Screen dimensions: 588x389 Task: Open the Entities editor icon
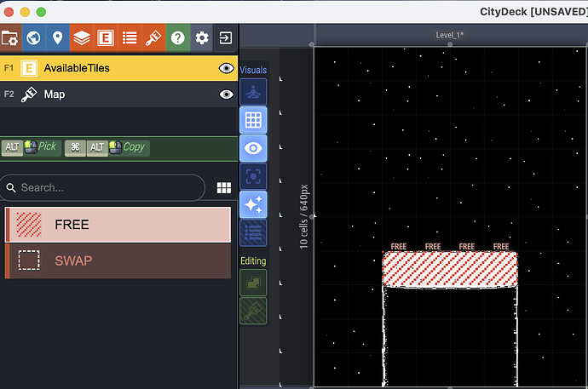(x=106, y=37)
